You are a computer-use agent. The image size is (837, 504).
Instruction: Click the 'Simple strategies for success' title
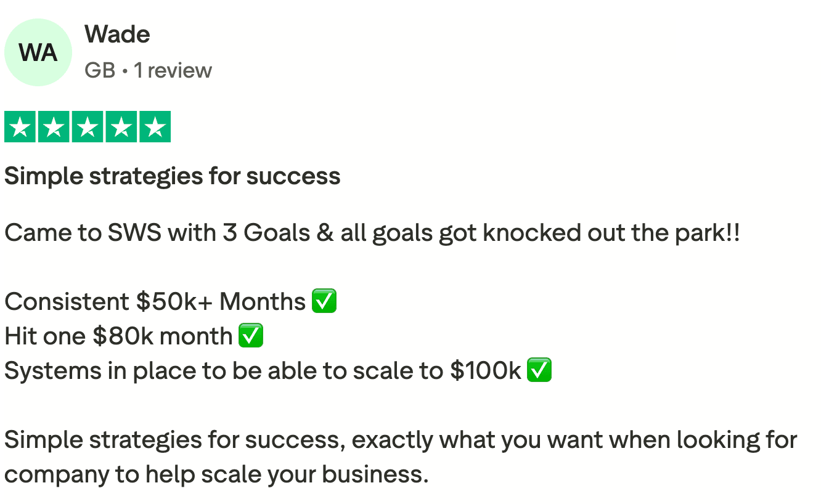coord(173,177)
